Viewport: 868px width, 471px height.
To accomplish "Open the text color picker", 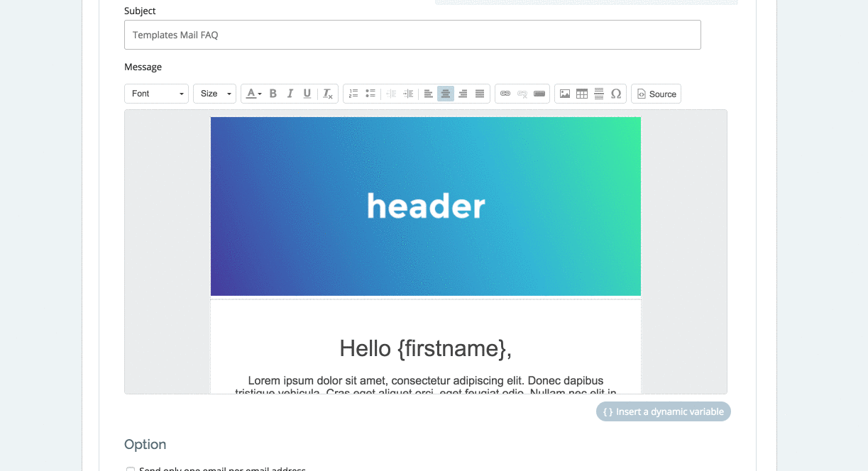I will tap(254, 94).
